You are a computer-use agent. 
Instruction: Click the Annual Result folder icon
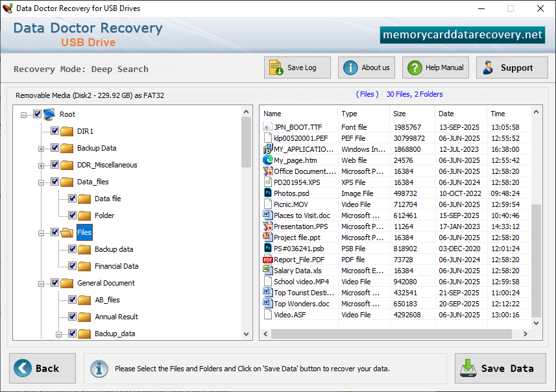84,317
